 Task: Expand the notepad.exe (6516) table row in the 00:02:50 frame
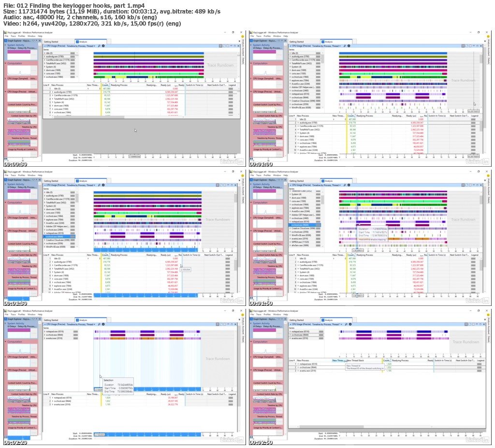pos(298,364)
